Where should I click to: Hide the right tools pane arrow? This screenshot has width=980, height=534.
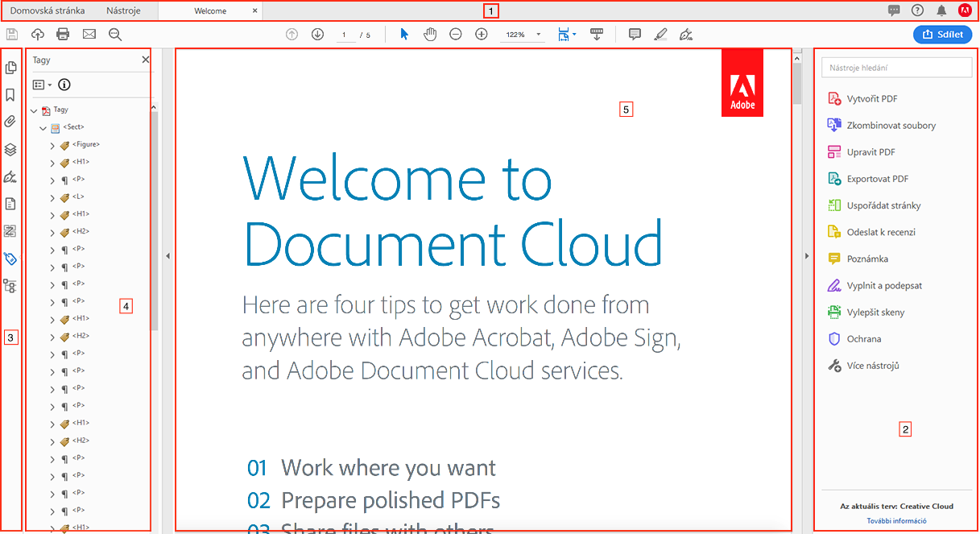coord(807,256)
